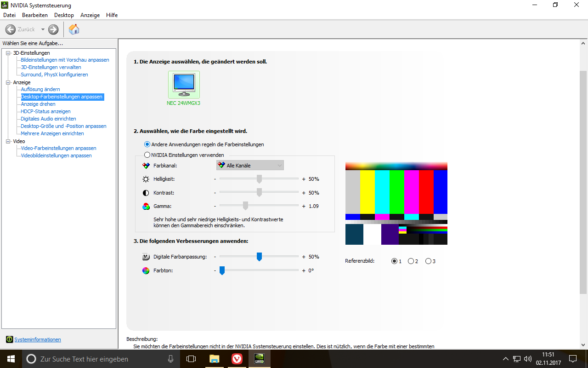Open Auflösung ändern
This screenshot has width=588, height=368.
tap(40, 89)
